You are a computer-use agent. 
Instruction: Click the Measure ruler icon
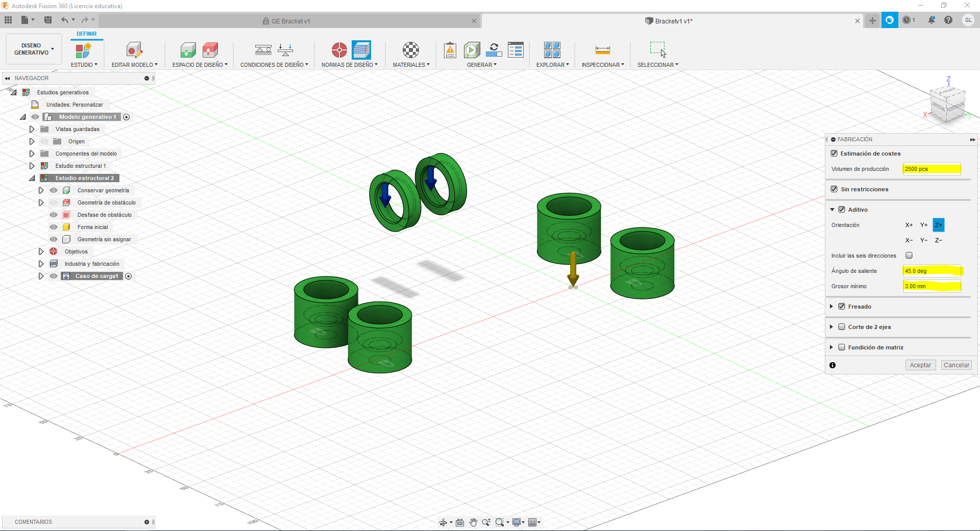point(603,50)
